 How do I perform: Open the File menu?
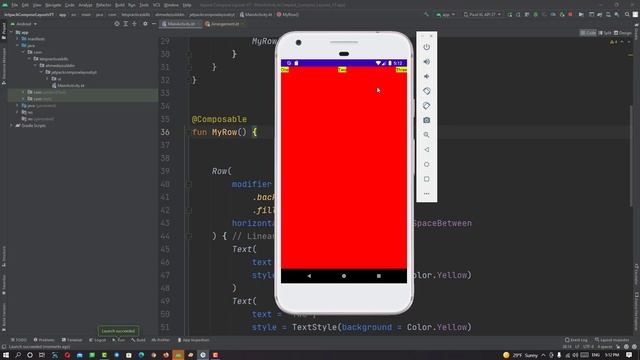(x=15, y=5)
